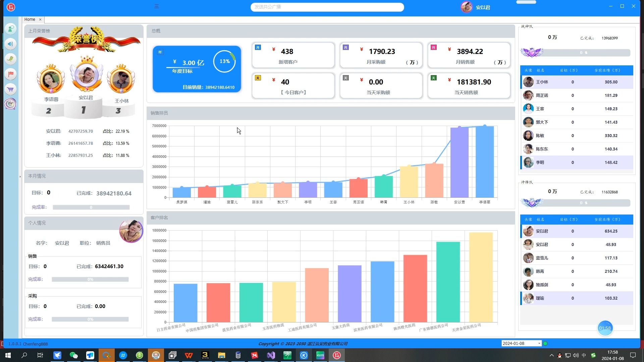Click the hamburger menu icon in header
The image size is (644, 362).
tap(157, 6)
